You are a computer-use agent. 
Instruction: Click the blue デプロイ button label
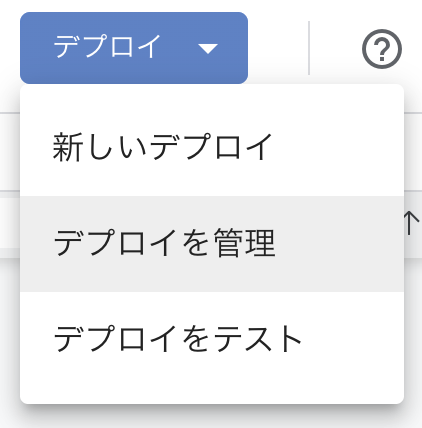coord(107,47)
